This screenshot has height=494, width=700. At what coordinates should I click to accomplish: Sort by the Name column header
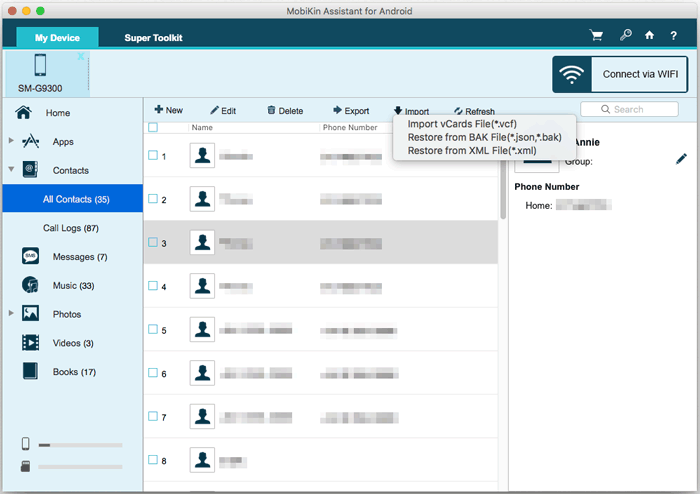pyautogui.click(x=202, y=127)
